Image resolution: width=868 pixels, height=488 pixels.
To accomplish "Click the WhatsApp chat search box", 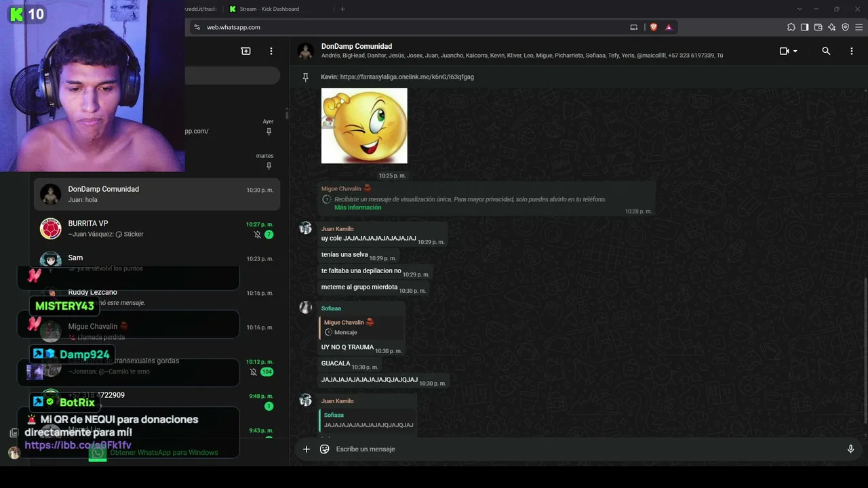I will coord(232,76).
